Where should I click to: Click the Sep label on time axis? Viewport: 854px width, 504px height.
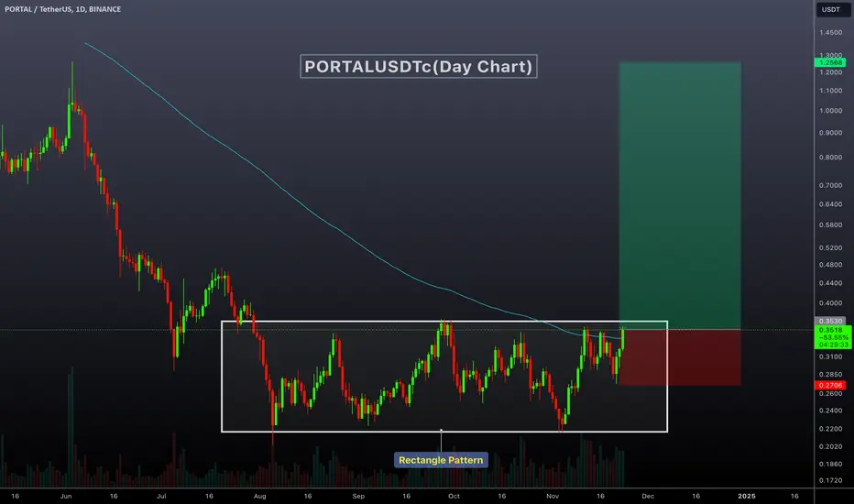point(358,497)
